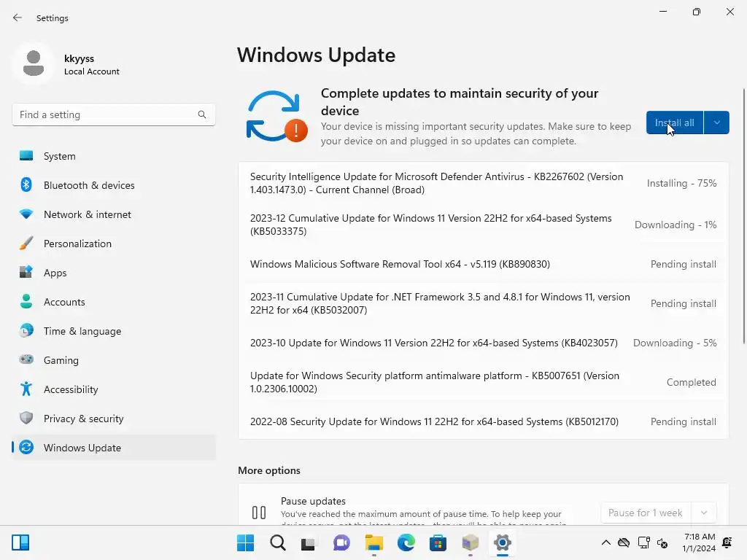
Task: Click the kkyyss Local Account profile name
Action: pyautogui.click(x=91, y=64)
